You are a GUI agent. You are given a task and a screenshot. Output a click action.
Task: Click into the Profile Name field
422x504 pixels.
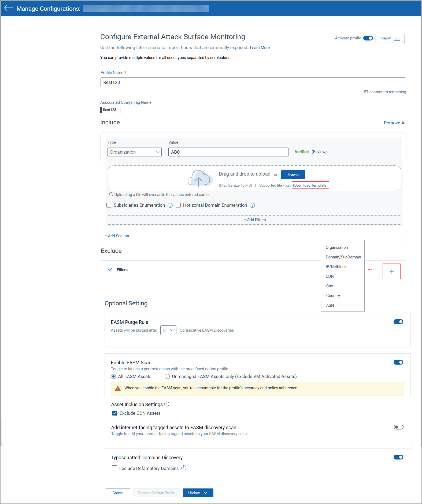click(253, 82)
